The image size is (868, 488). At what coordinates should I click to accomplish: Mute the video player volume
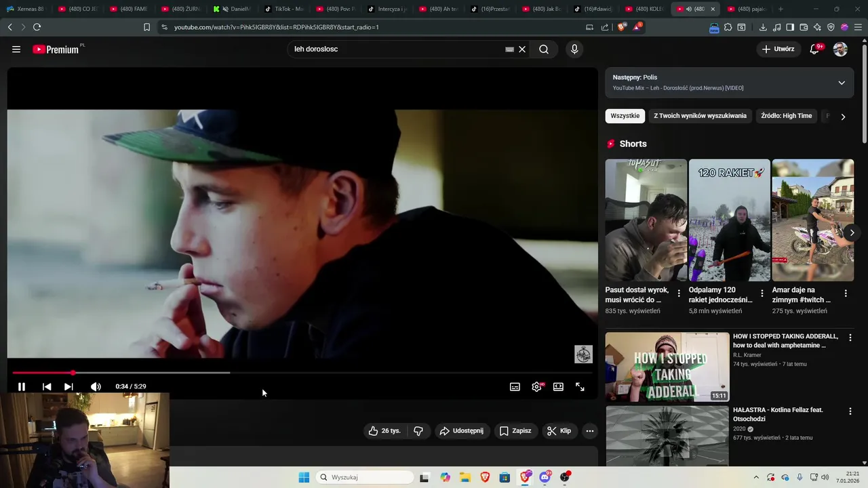(96, 386)
